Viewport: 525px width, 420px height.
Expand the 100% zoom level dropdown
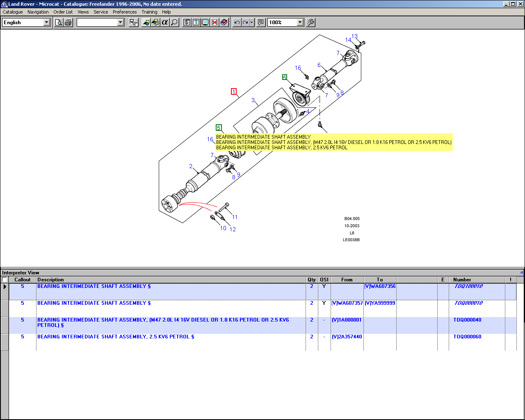tap(300, 23)
